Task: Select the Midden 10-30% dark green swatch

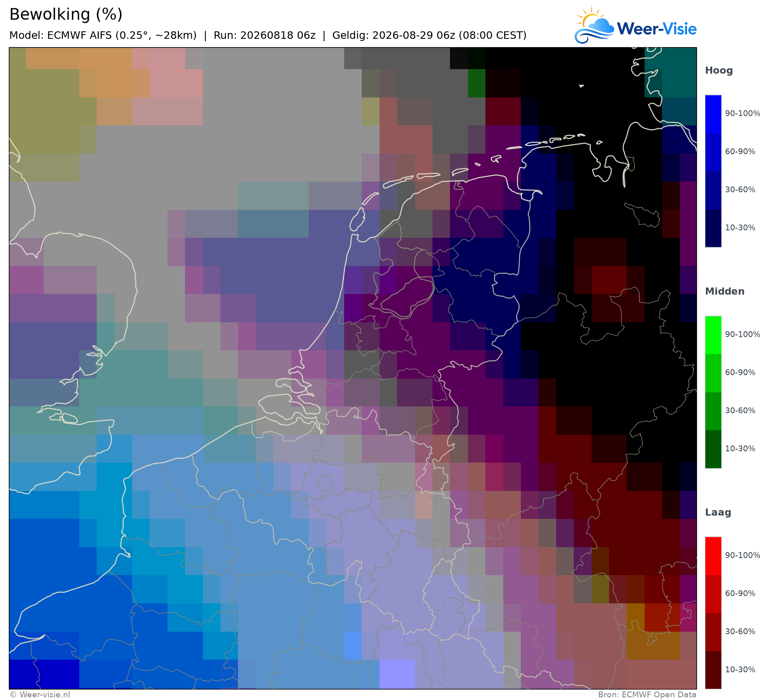Action: point(713,449)
